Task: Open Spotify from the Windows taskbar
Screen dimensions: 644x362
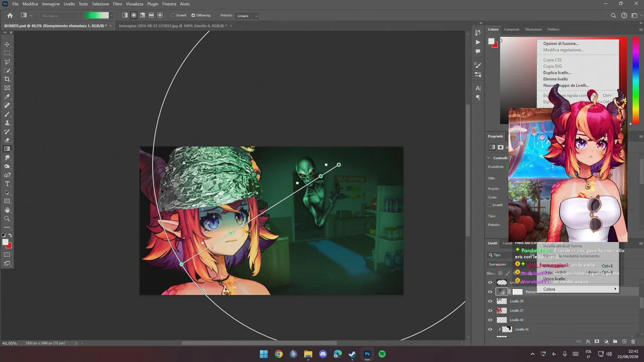Action: pyautogui.click(x=382, y=354)
